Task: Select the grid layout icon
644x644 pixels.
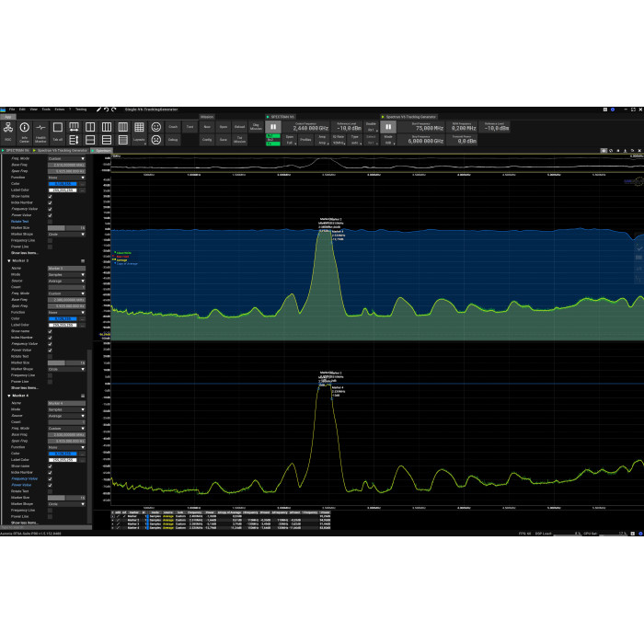Action: point(139,127)
